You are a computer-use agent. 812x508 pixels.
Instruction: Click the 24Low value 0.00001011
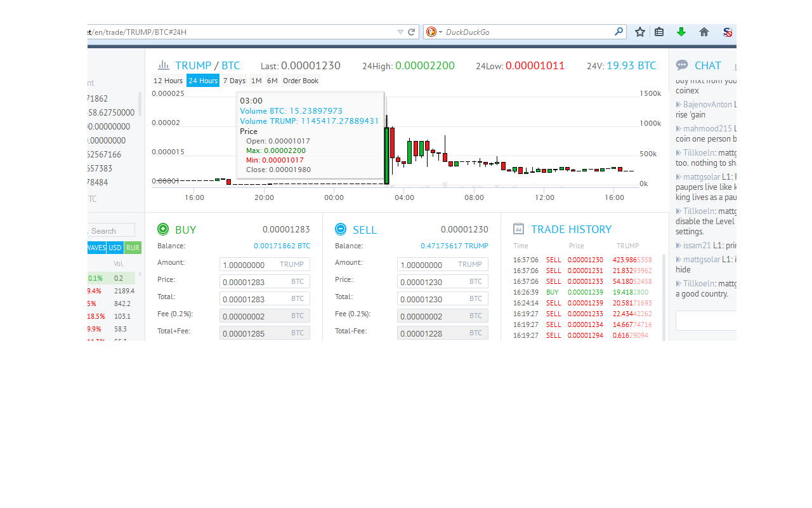tap(535, 65)
